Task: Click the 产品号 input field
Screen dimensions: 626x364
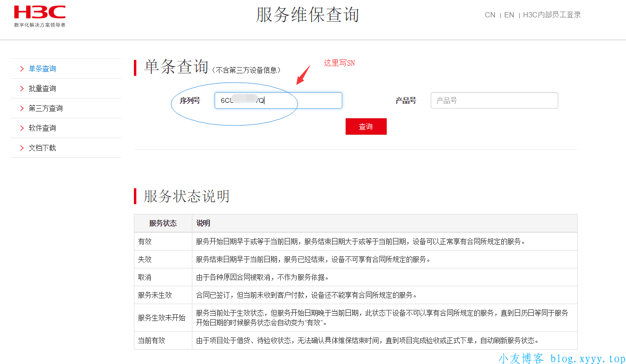Action: pos(494,100)
